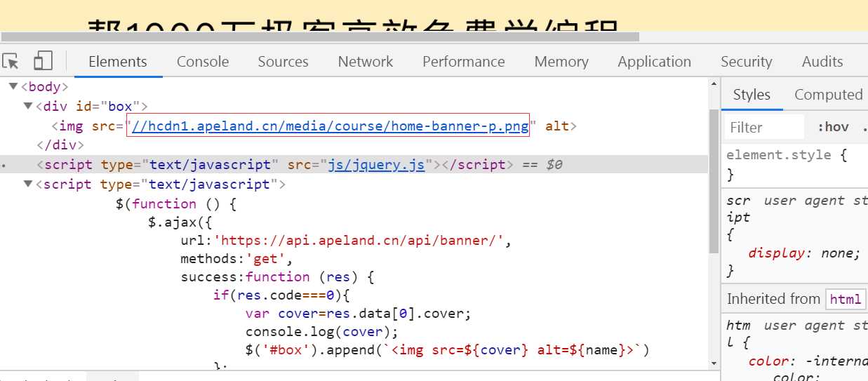Click the console.log(cover) code line

(321, 332)
